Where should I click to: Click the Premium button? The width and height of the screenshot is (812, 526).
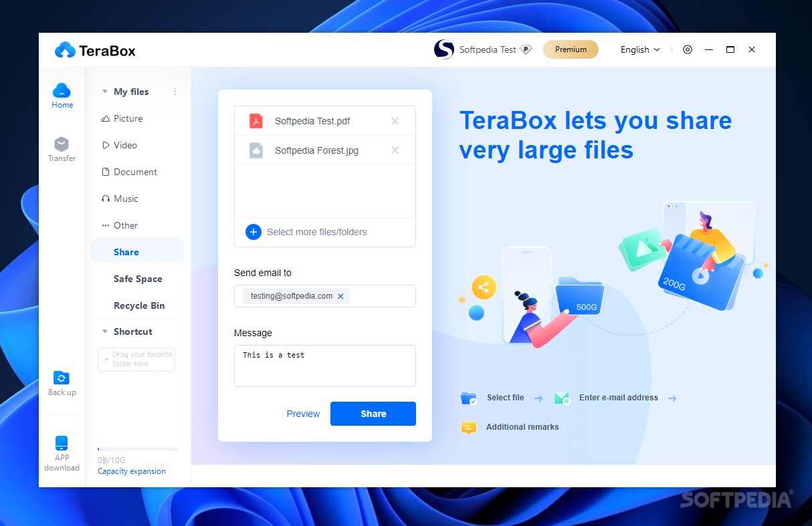click(571, 49)
